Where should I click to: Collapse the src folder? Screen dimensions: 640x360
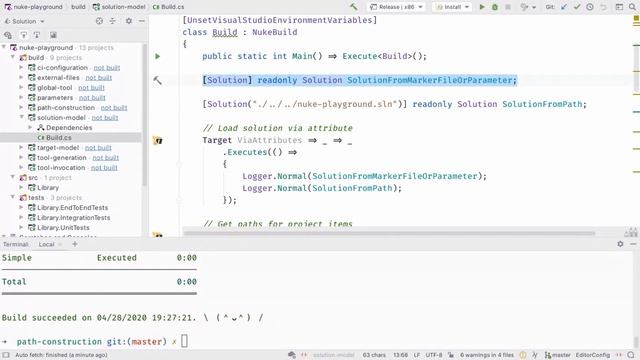coord(13,178)
